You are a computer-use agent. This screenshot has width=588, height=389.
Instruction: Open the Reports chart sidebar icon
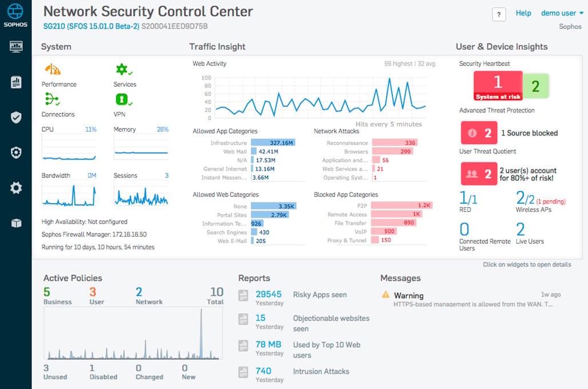(x=16, y=82)
